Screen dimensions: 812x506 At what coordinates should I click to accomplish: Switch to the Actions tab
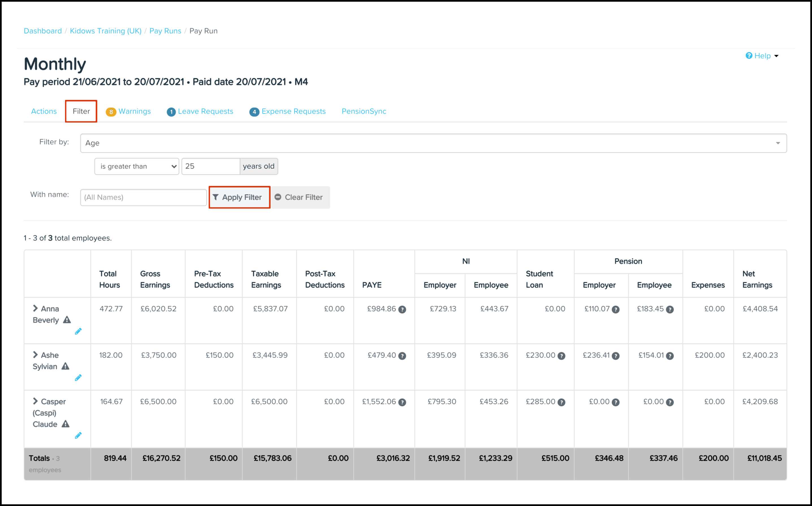pos(44,111)
